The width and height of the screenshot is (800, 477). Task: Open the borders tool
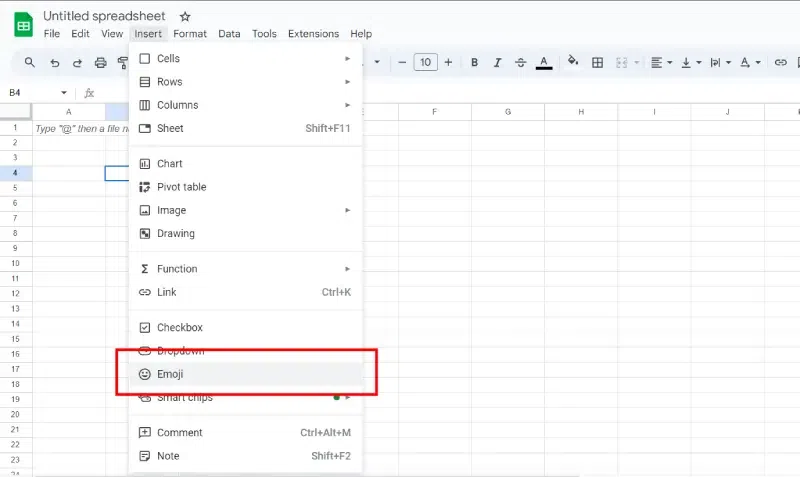(x=597, y=62)
